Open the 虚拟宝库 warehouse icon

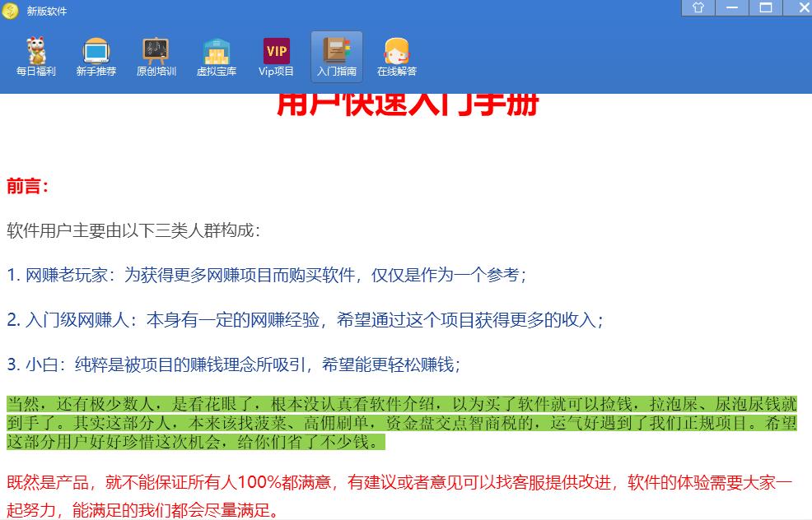[x=217, y=57]
